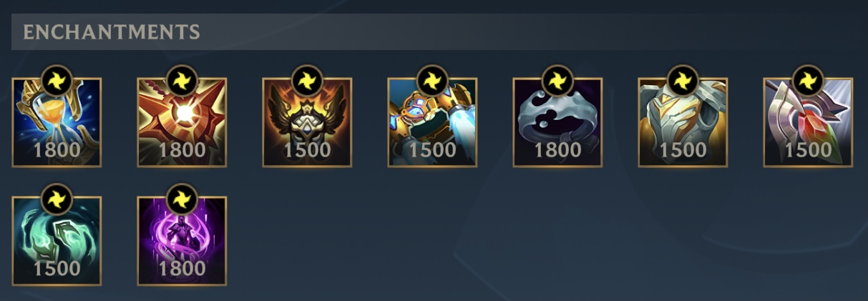Click pinwheel badge above the chestplate item
The image size is (868, 301).
point(683,80)
